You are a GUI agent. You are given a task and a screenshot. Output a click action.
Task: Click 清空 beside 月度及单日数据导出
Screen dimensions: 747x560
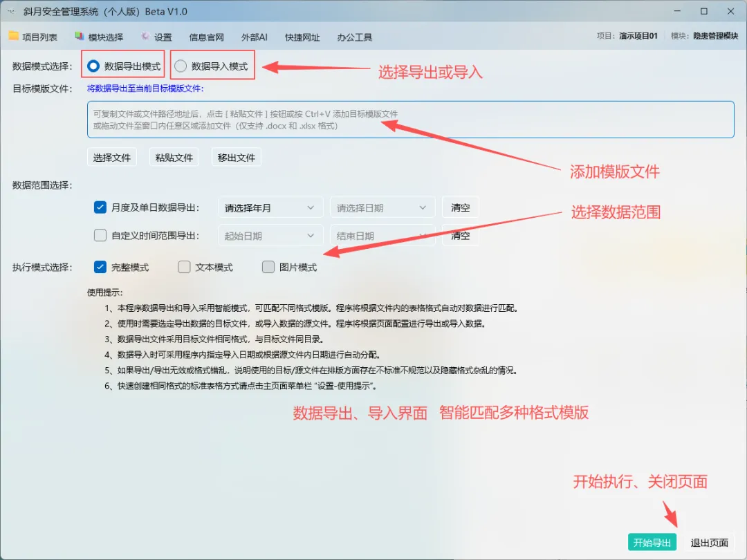460,207
